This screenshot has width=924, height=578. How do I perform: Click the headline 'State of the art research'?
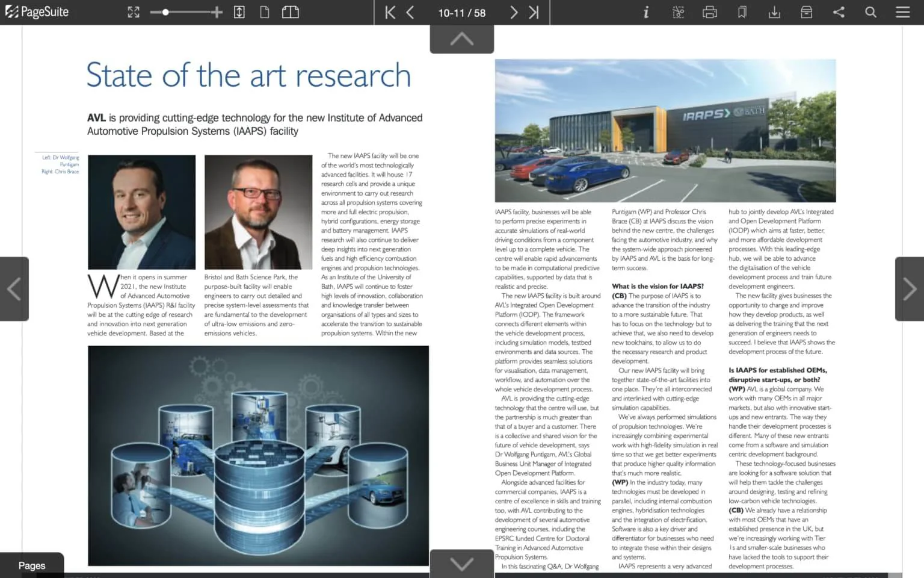pos(249,75)
